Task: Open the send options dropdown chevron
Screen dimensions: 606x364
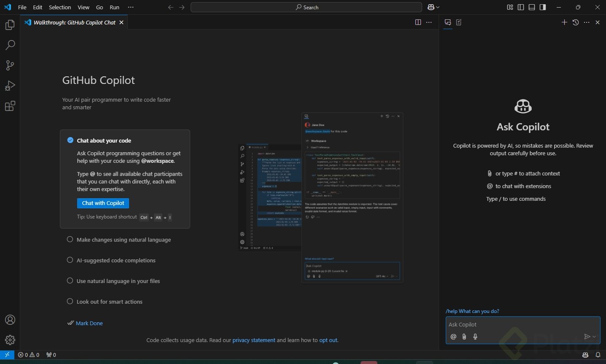Action: 594,337
